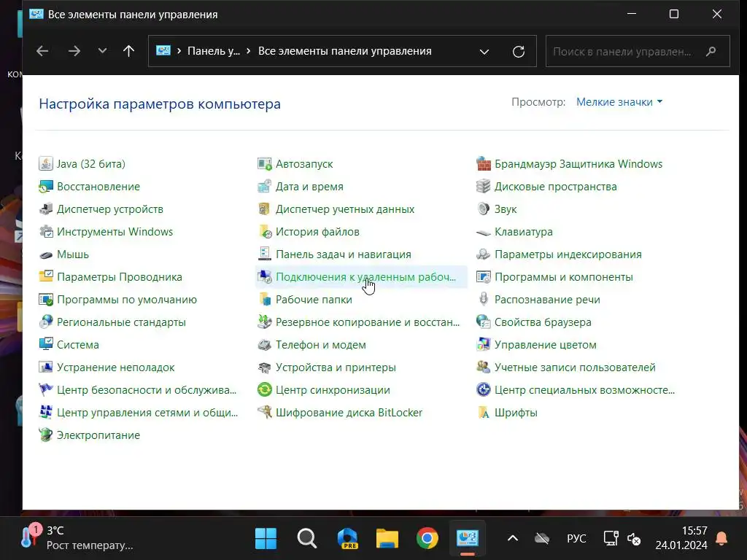Open Резервное копирование и восстан... link
The image size is (747, 560).
[368, 322]
